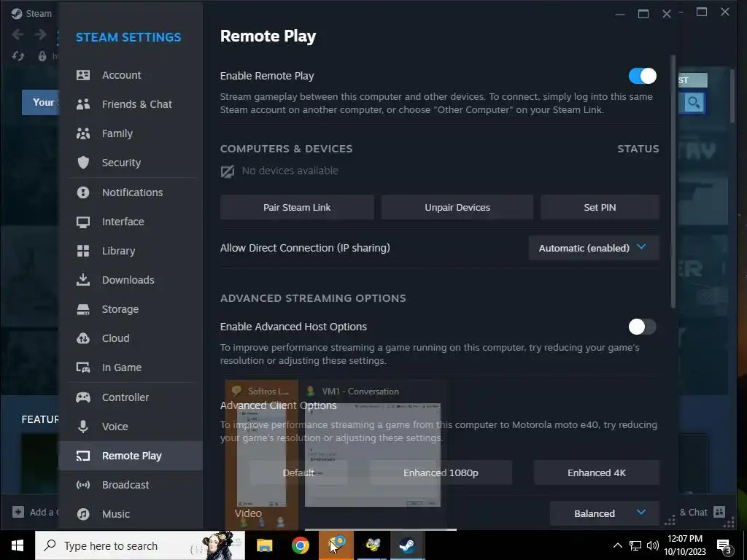
Task: Click the refresh icon in Steam window
Action: point(18,56)
